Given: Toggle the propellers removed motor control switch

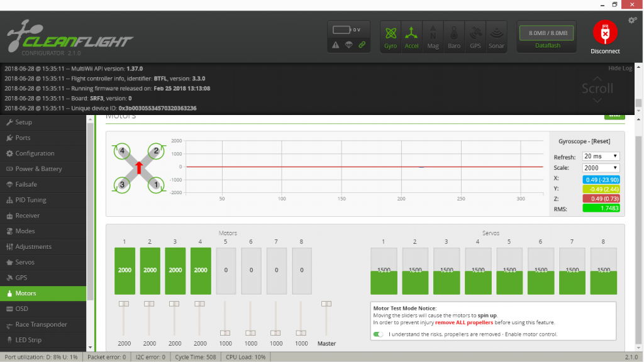Looking at the screenshot, I should pos(378,334).
